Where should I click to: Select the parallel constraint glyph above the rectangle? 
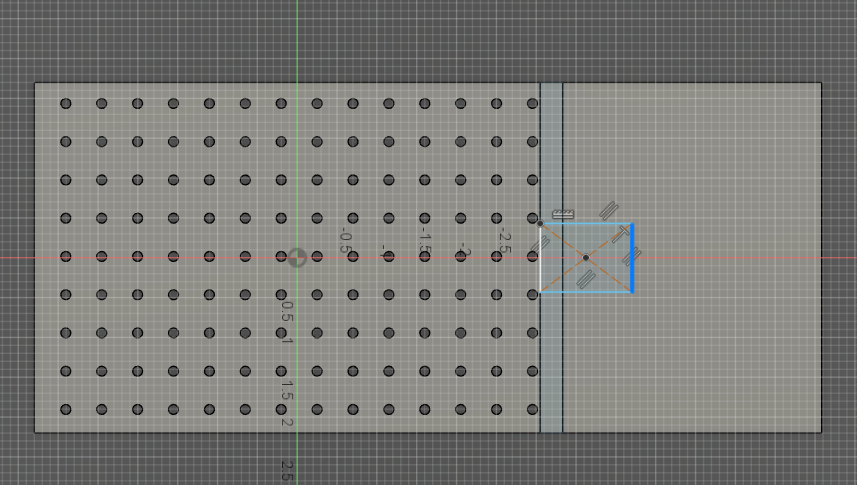pyautogui.click(x=609, y=211)
